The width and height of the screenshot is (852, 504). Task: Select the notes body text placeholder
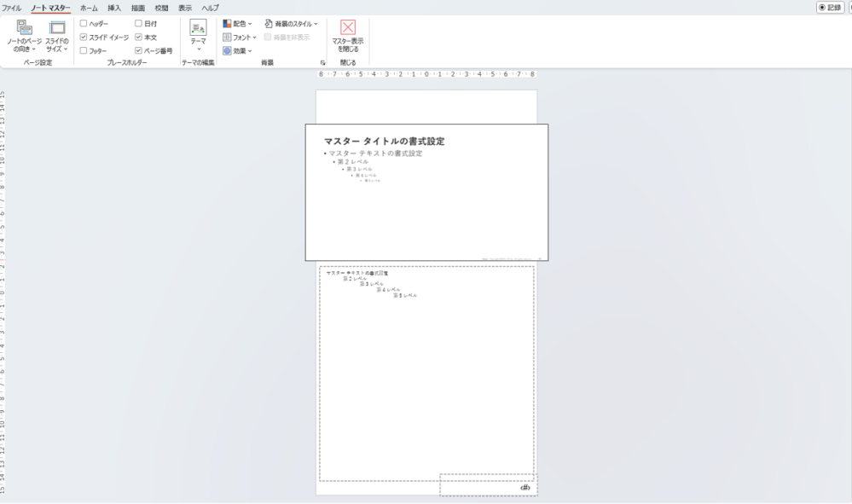point(426,367)
